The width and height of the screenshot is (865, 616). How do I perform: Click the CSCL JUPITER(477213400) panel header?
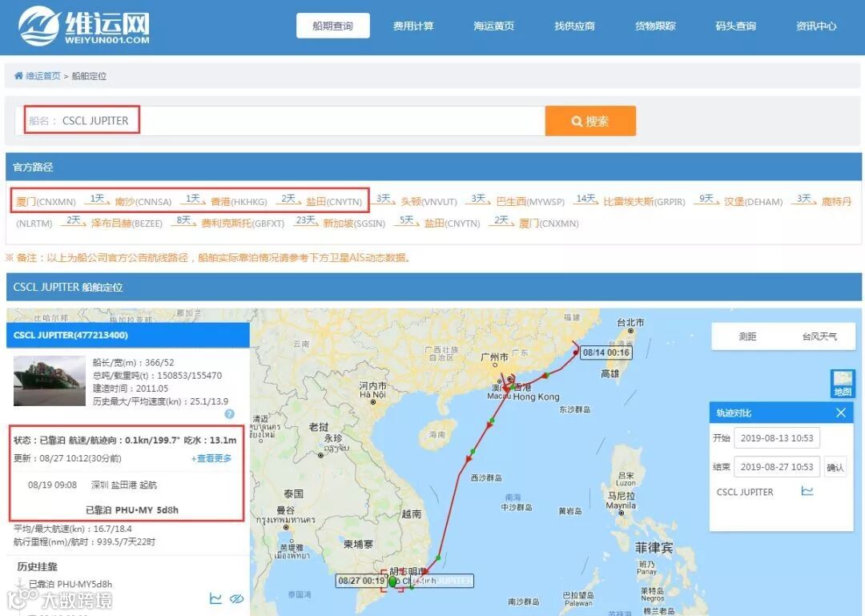[x=128, y=335]
